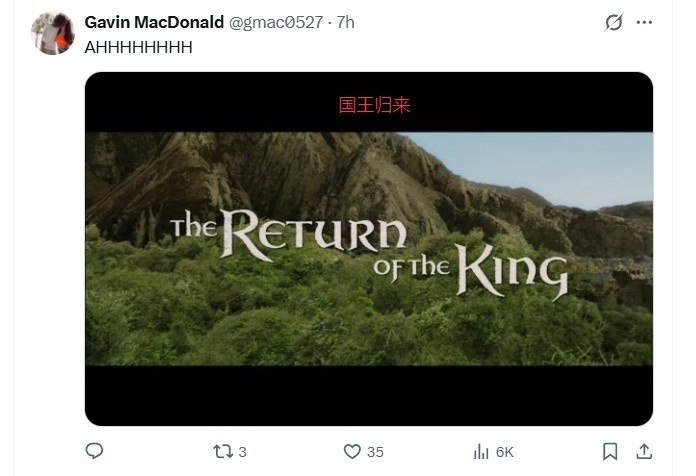Repost the tweet using the retweet icon
The width and height of the screenshot is (696, 476).
pos(223,451)
